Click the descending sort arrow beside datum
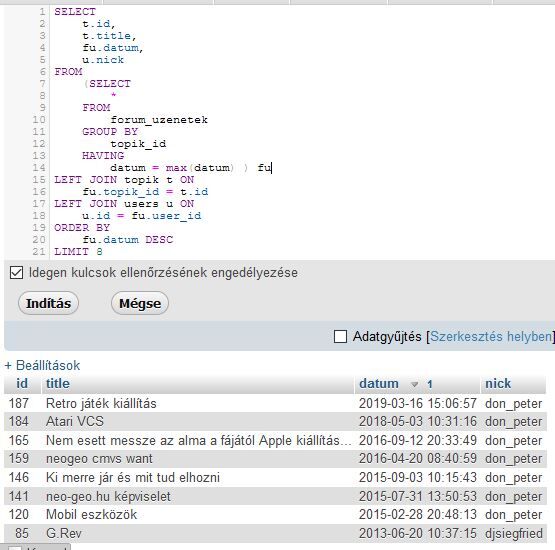Viewport: 555px width, 550px height. pyautogui.click(x=414, y=384)
